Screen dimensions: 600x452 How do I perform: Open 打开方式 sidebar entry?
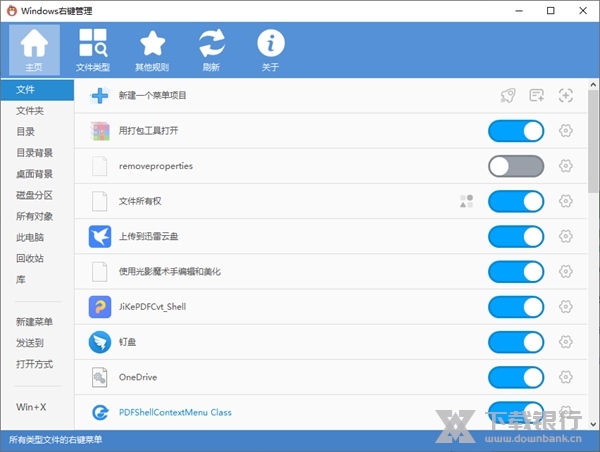37,364
